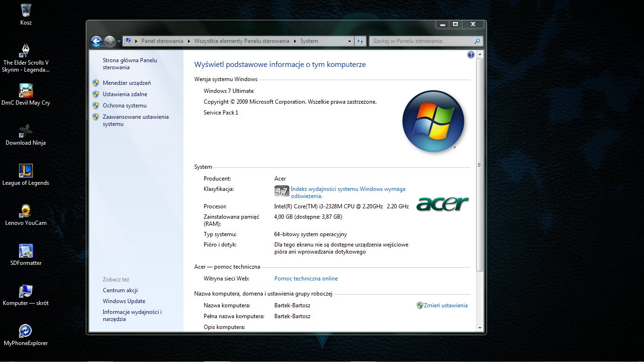Click the vertical scrollbar down arrow

479,328
